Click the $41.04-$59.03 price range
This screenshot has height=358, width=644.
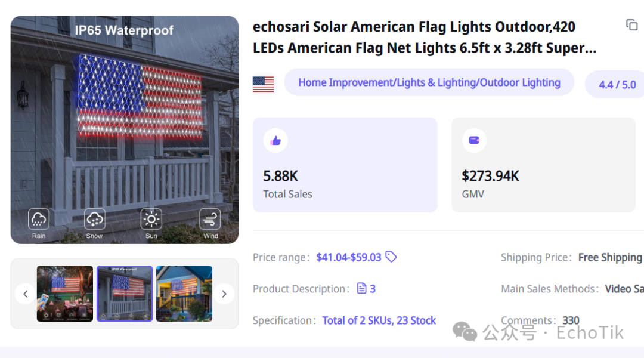point(349,257)
